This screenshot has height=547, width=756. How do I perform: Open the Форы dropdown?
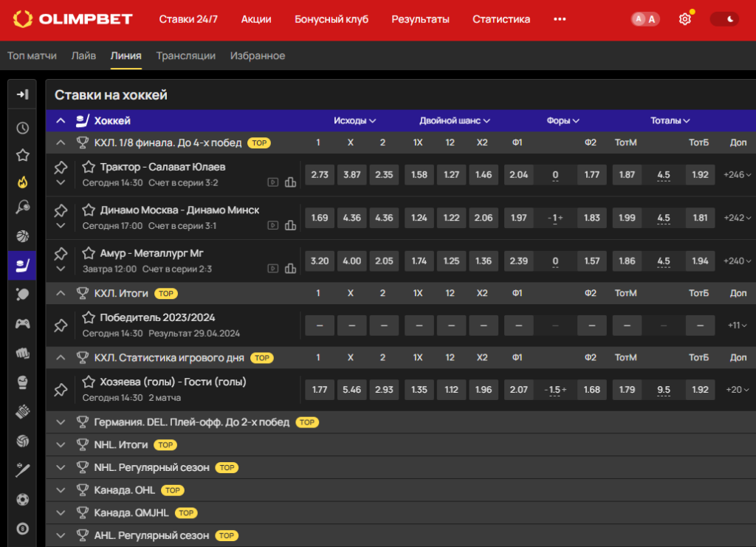[563, 120]
